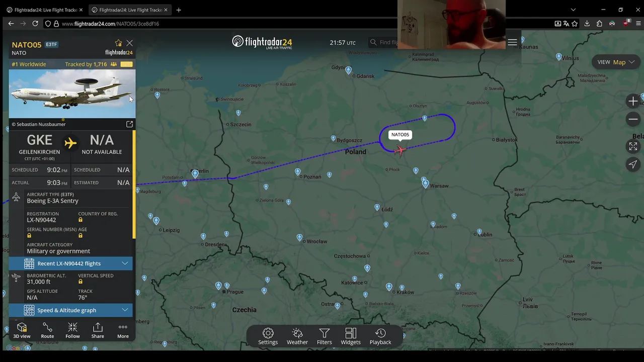Click the registration LX-N90442

coord(41,220)
